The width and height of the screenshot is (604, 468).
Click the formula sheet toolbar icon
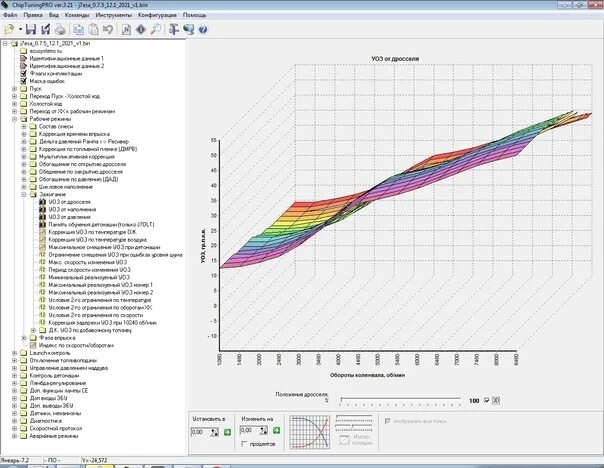point(126,29)
